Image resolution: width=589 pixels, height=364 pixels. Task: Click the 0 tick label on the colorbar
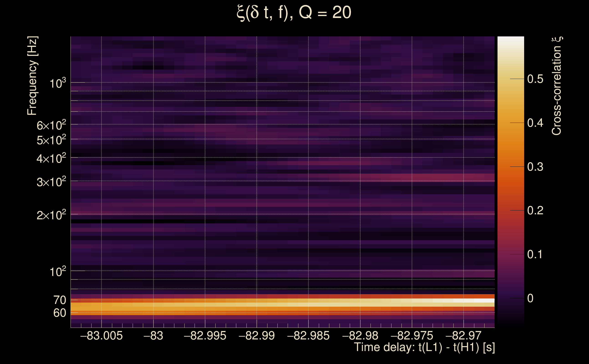530,298
